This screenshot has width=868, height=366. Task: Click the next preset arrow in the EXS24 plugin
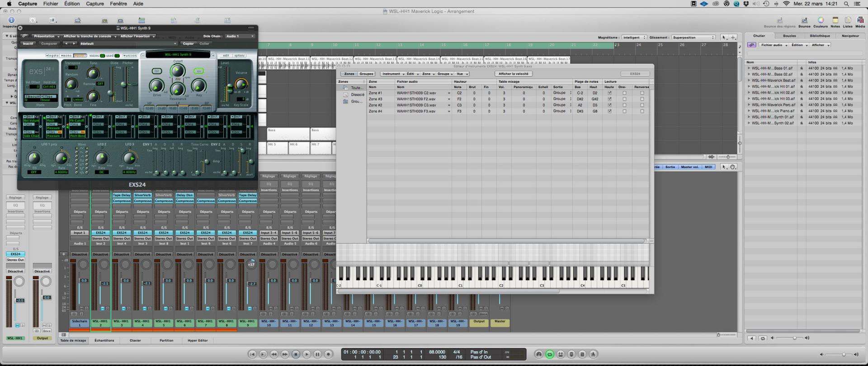pos(73,44)
